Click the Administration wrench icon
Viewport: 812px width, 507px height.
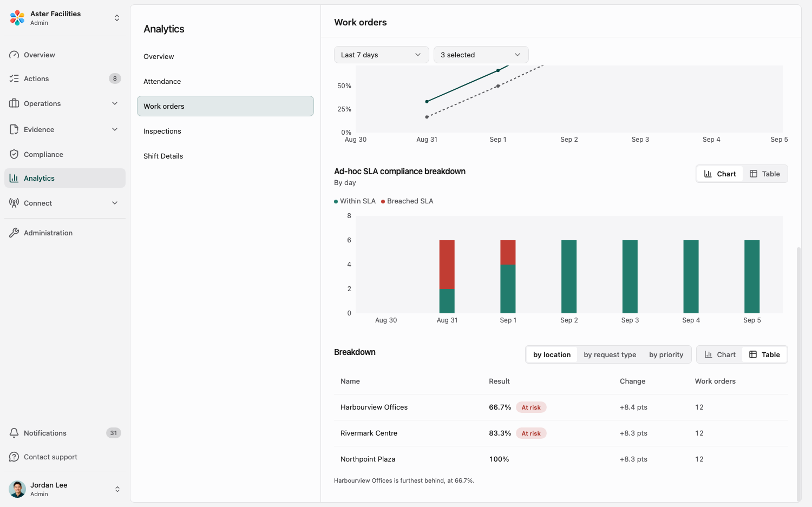(14, 233)
